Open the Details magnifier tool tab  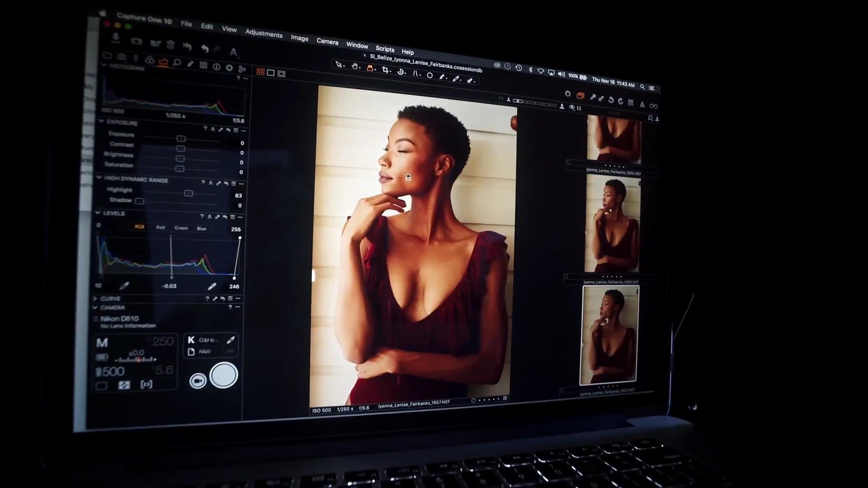(177, 63)
